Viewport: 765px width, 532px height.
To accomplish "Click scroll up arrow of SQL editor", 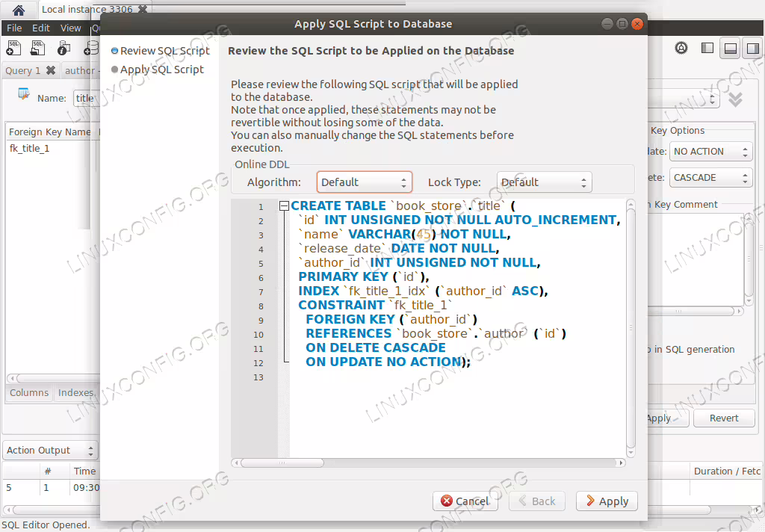I will click(631, 203).
